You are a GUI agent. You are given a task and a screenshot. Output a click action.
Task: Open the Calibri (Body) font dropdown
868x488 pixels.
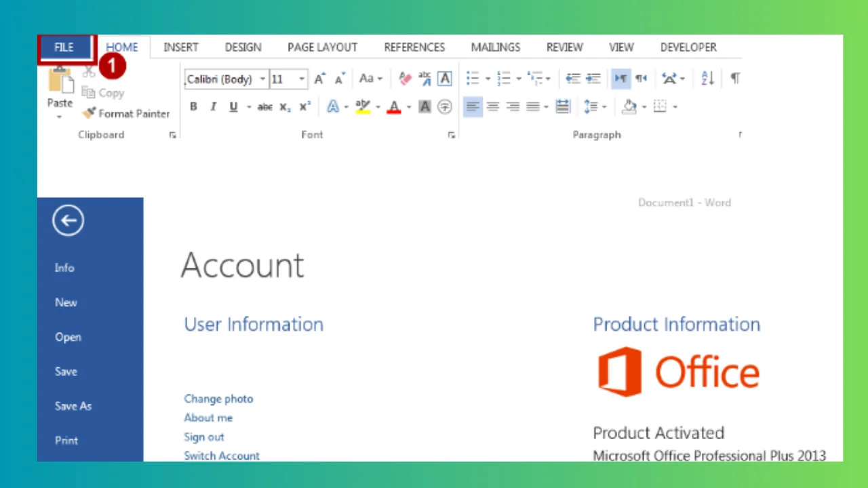[262, 79]
